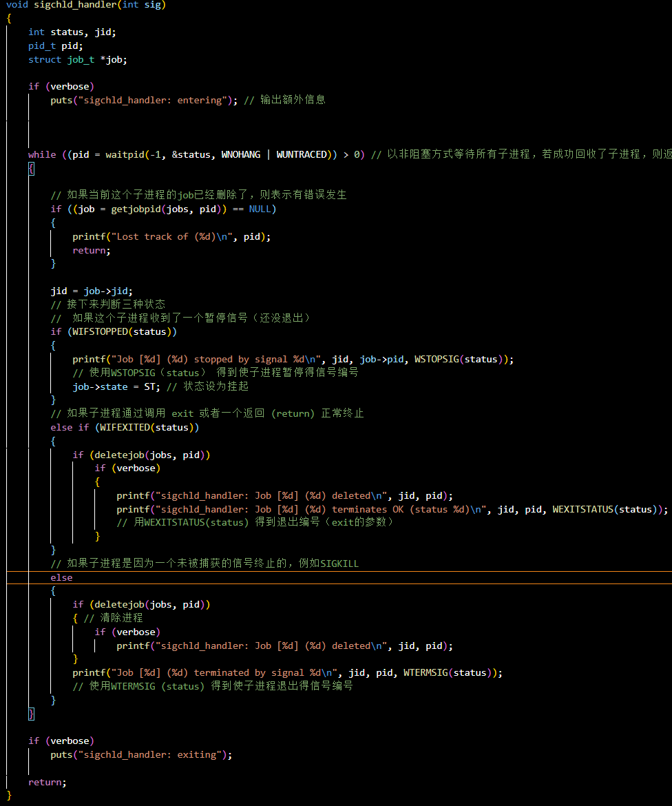Click the NULL constant
The image size is (672, 806).
(260, 209)
